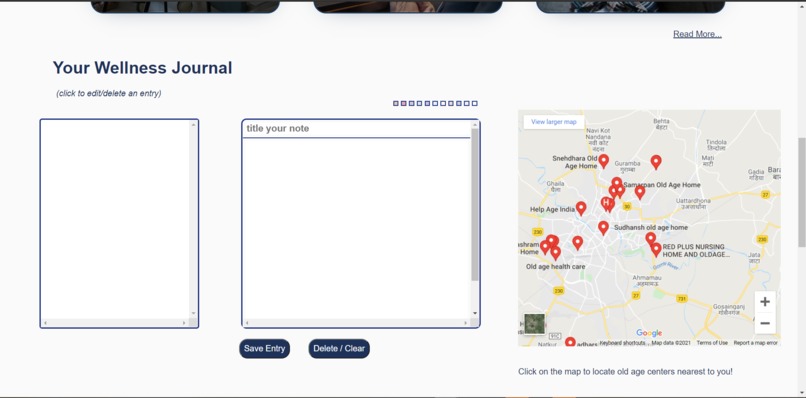806x398 pixels.
Task: Select the RED PLUS NURSING HOME pin
Action: pyautogui.click(x=656, y=250)
